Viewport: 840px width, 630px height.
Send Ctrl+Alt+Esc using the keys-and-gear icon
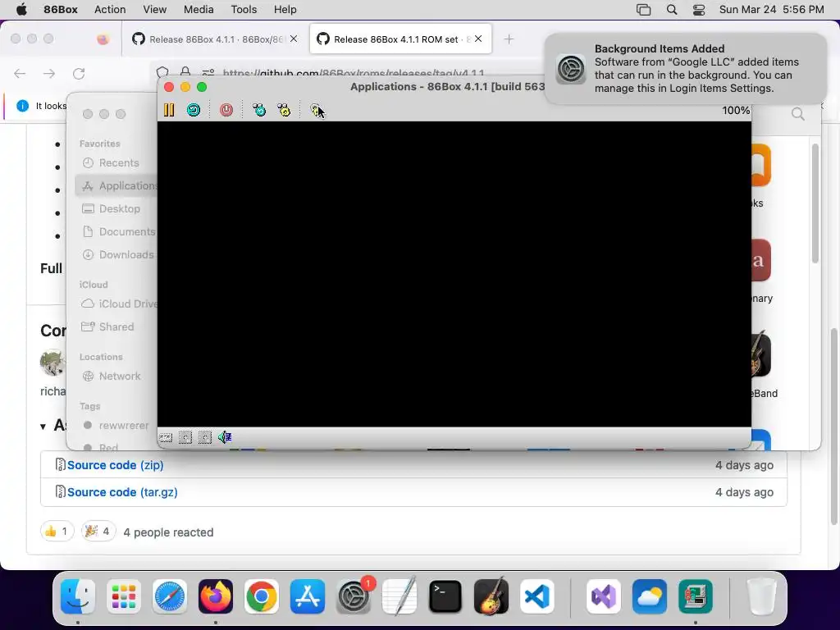(x=284, y=110)
